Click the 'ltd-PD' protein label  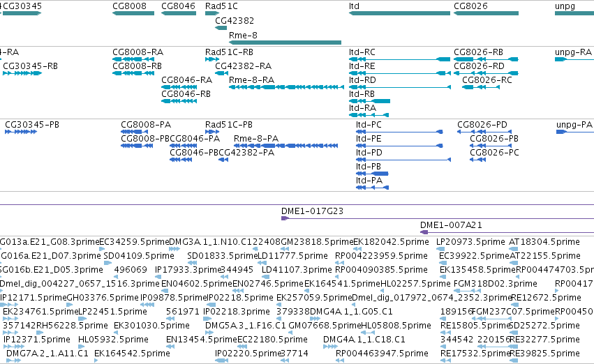tap(369, 153)
